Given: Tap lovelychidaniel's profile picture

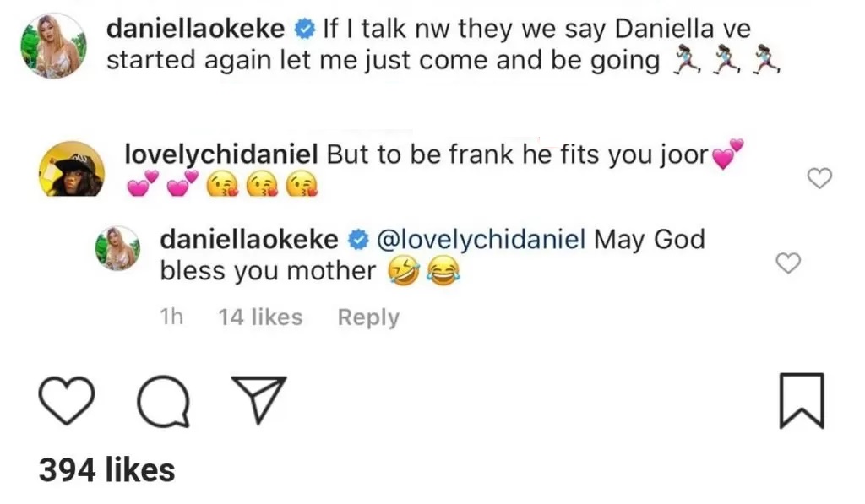Looking at the screenshot, I should pos(72,169).
